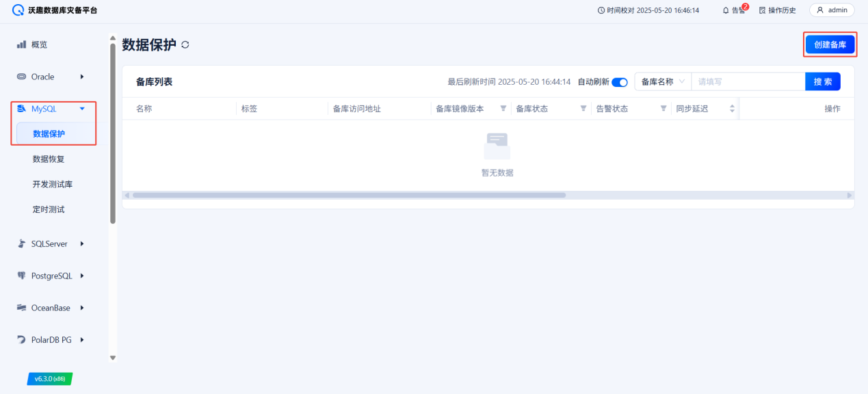The width and height of the screenshot is (868, 394).
Task: Open the admin account button
Action: click(x=832, y=10)
